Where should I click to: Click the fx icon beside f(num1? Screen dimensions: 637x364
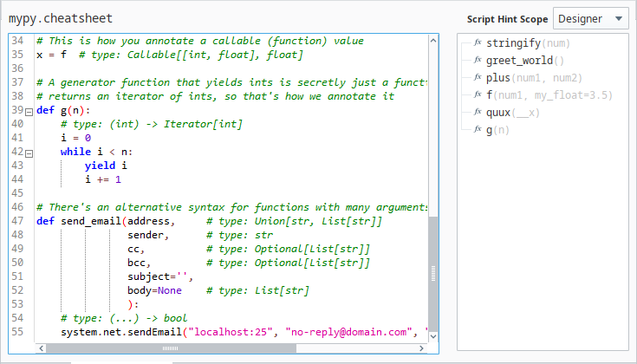click(x=478, y=94)
